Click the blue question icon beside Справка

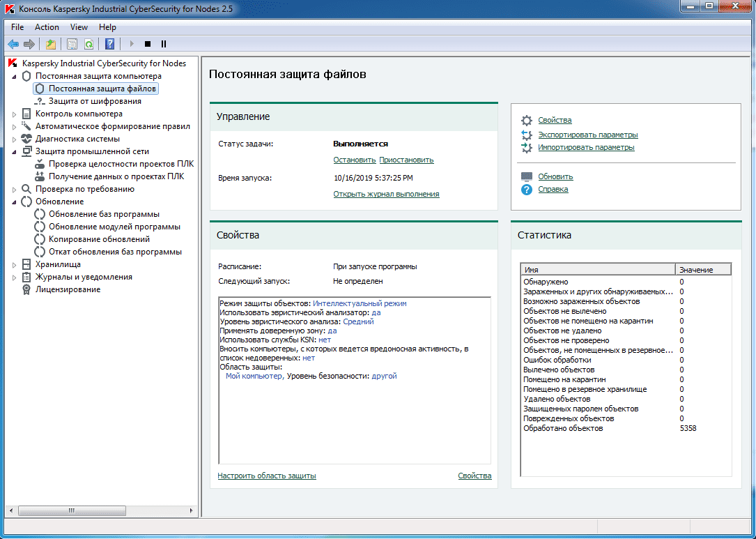point(527,190)
